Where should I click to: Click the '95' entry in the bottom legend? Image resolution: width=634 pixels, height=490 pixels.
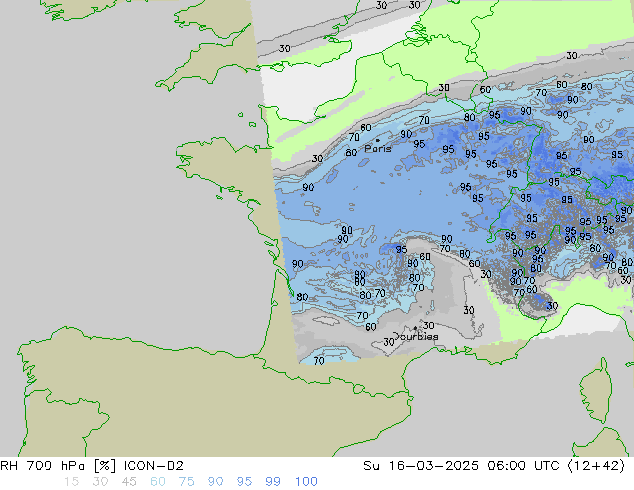[244, 482]
